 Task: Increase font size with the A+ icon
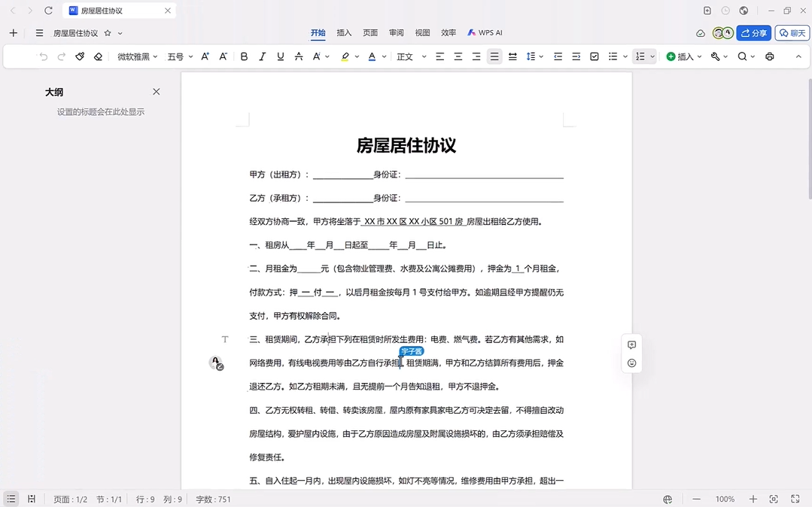(205, 56)
